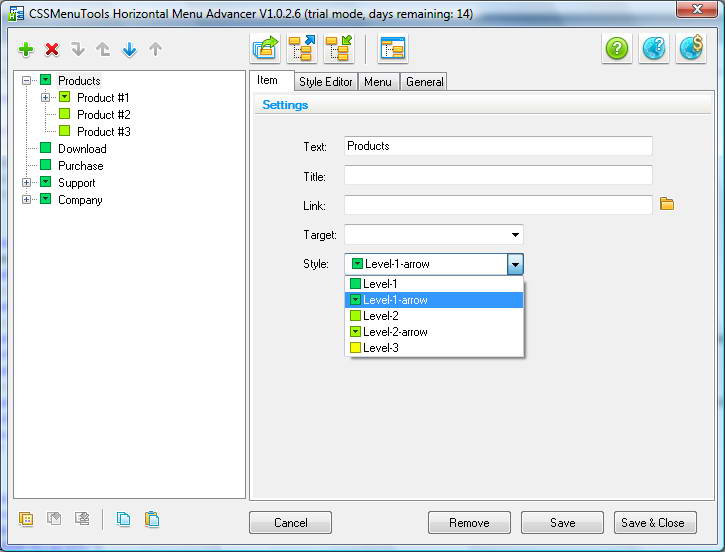The image size is (725, 552).
Task: Click the open project folder toolbar icon
Action: (265, 48)
